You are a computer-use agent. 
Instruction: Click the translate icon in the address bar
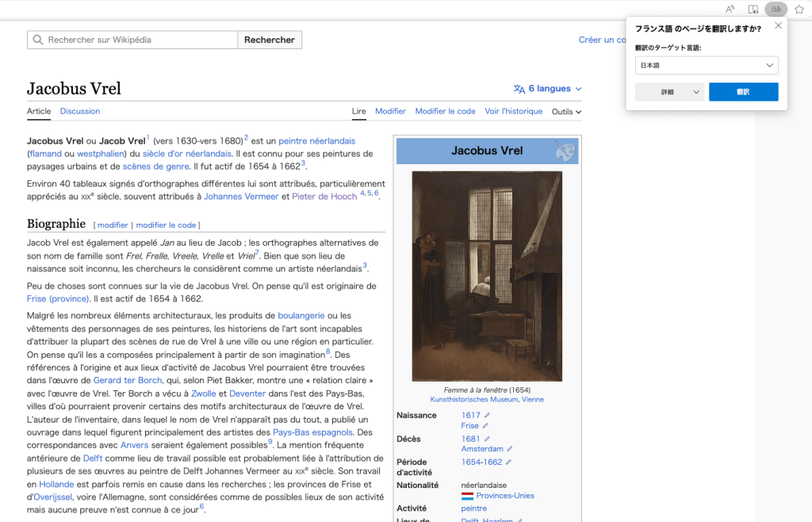coord(776,10)
